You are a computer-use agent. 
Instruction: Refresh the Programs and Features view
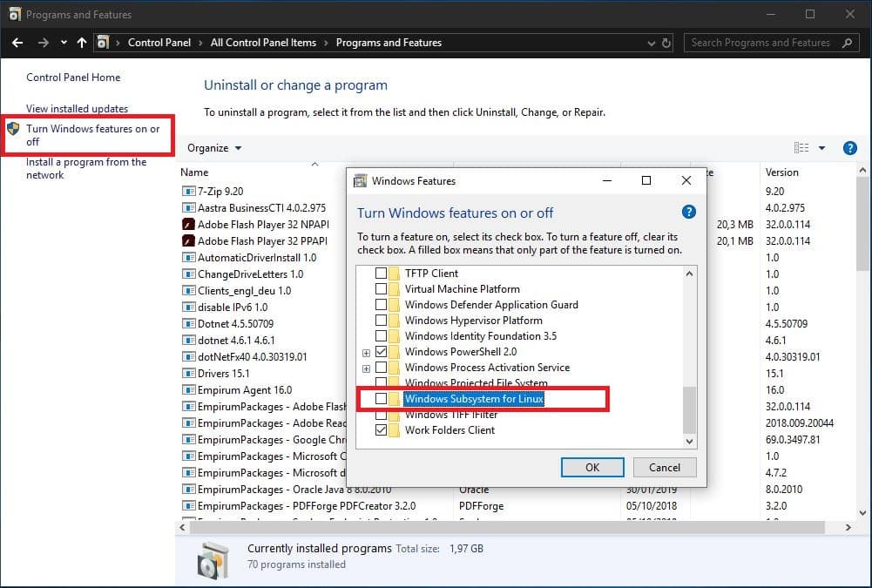tap(666, 43)
